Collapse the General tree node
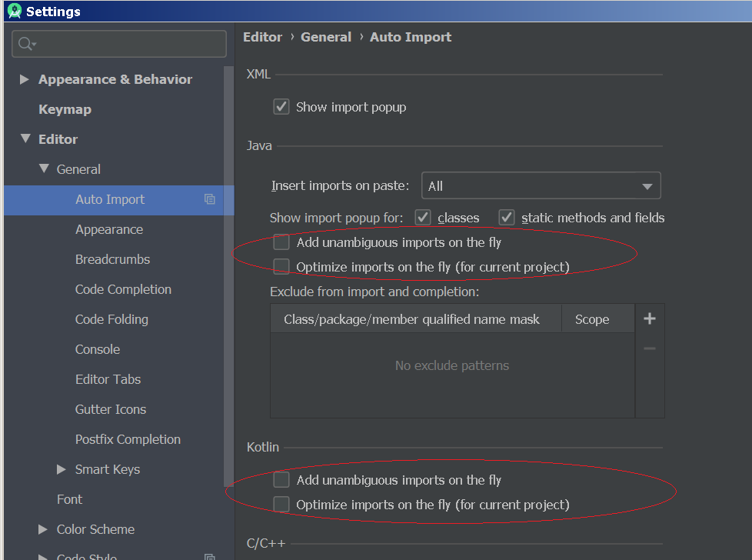The height and width of the screenshot is (560, 752). [x=44, y=168]
